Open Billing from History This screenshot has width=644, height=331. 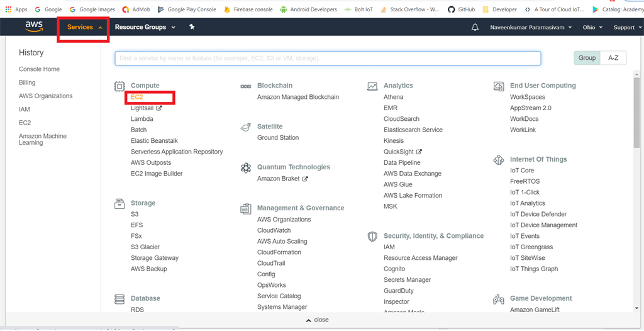[x=27, y=82]
